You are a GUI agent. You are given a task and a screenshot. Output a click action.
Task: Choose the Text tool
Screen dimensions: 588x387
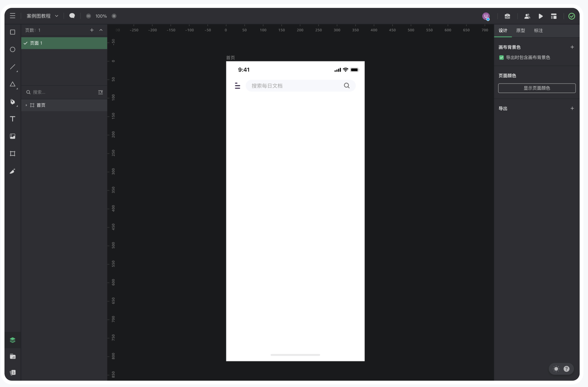[x=12, y=119]
